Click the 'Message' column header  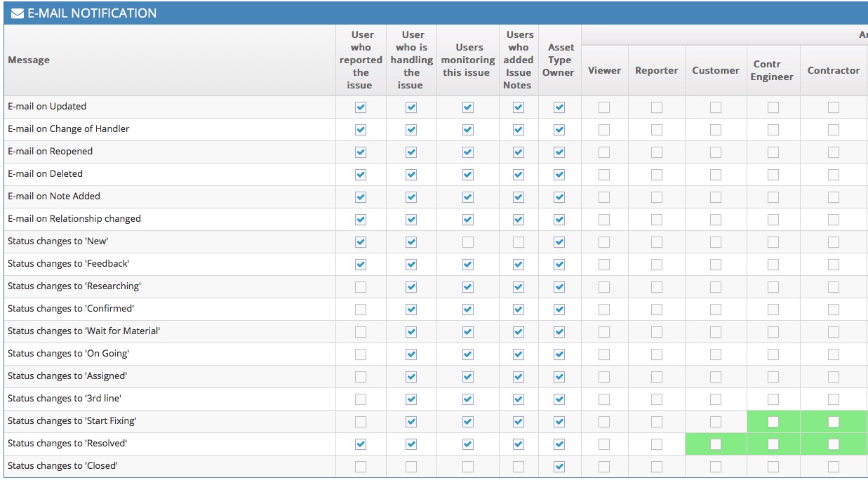(x=29, y=60)
